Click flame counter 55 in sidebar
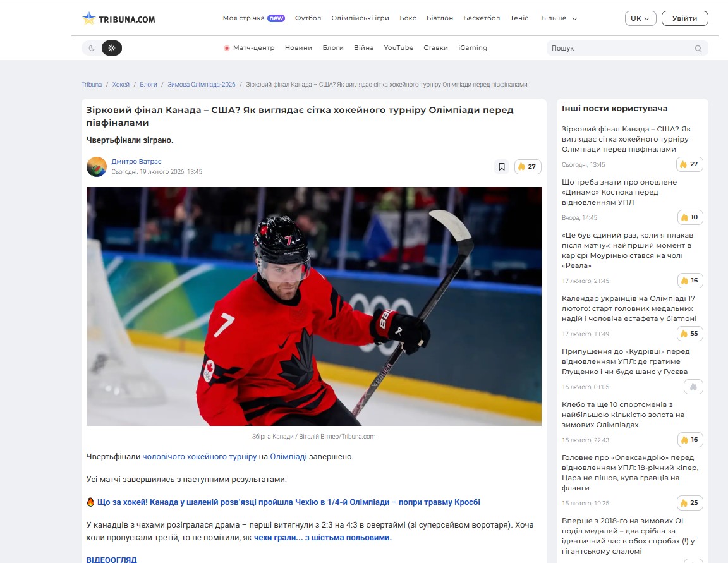The width and height of the screenshot is (728, 563). [x=689, y=333]
